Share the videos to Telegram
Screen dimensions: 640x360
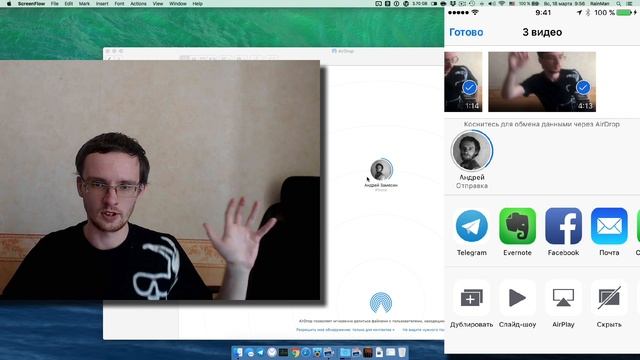(x=471, y=232)
